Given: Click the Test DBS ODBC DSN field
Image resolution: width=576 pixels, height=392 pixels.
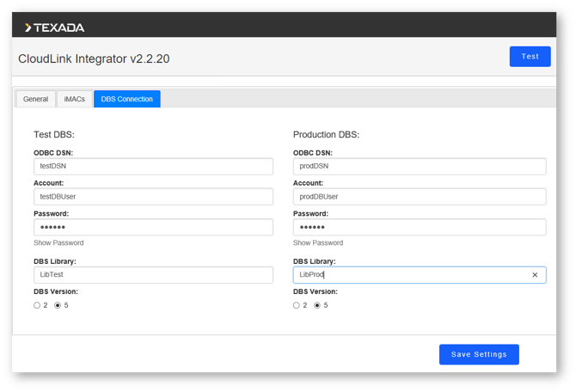Looking at the screenshot, I should (x=153, y=167).
